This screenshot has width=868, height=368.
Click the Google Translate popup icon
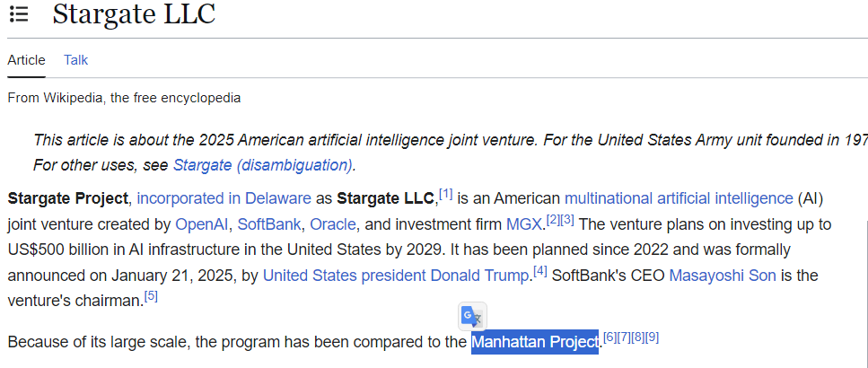pos(471,317)
